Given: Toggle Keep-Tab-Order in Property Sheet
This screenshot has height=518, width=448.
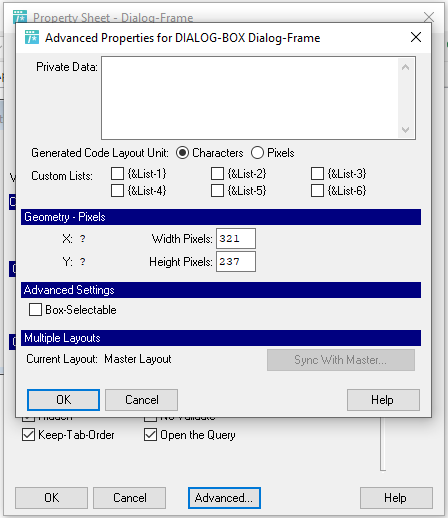Looking at the screenshot, I should pyautogui.click(x=28, y=435).
